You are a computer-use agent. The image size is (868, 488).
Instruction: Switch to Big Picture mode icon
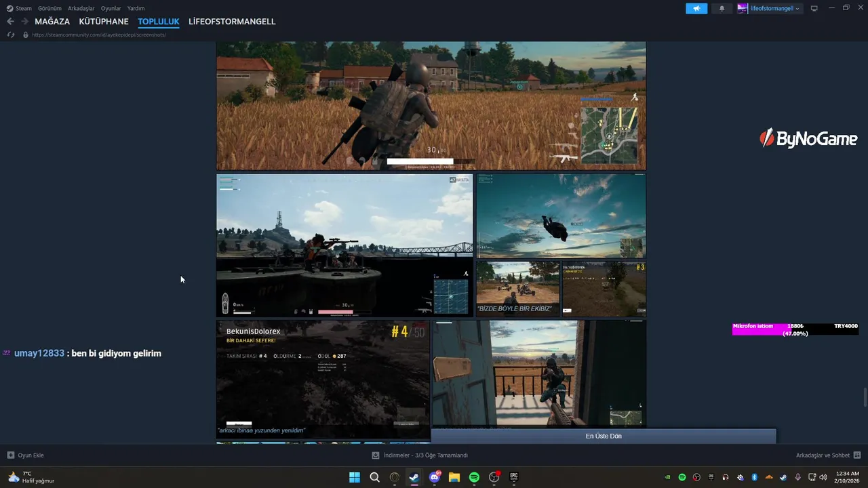tap(814, 8)
